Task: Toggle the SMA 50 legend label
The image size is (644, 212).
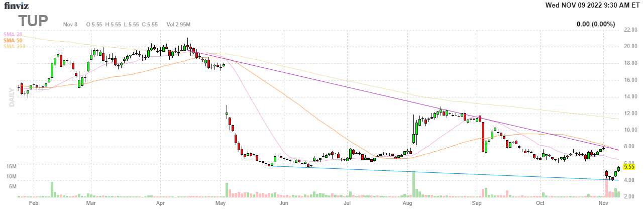Action: tap(13, 40)
